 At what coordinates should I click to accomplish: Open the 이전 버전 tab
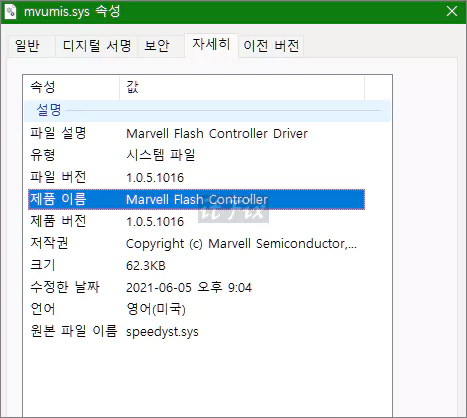[271, 46]
